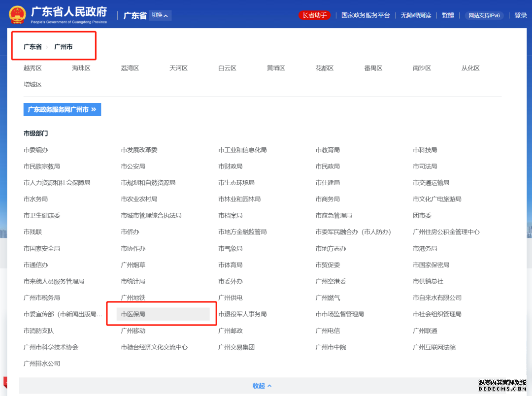Click the 登录 link
This screenshot has width=532, height=396.
pos(521,15)
